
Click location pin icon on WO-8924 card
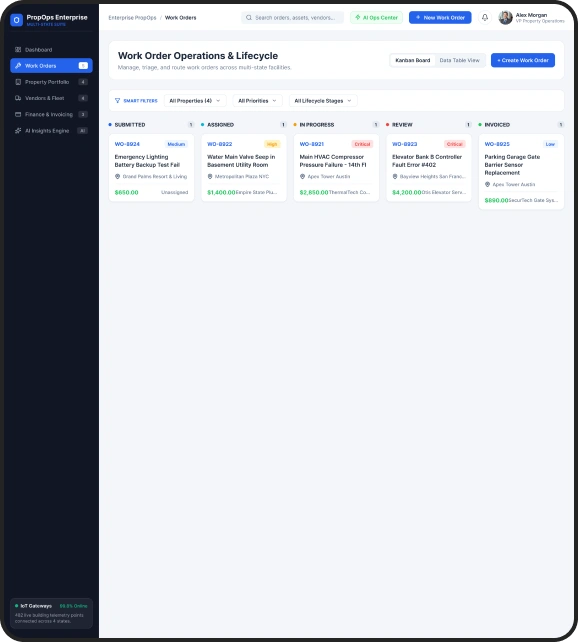[x=117, y=176]
